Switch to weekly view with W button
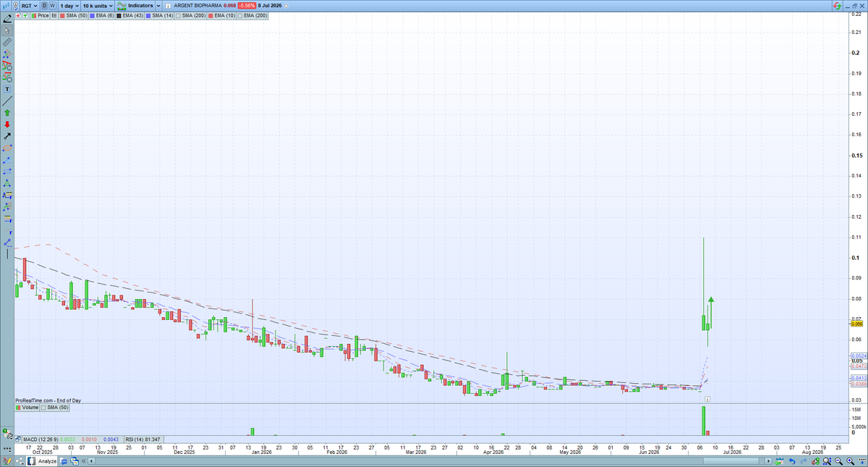The height and width of the screenshot is (467, 868). pos(52,6)
